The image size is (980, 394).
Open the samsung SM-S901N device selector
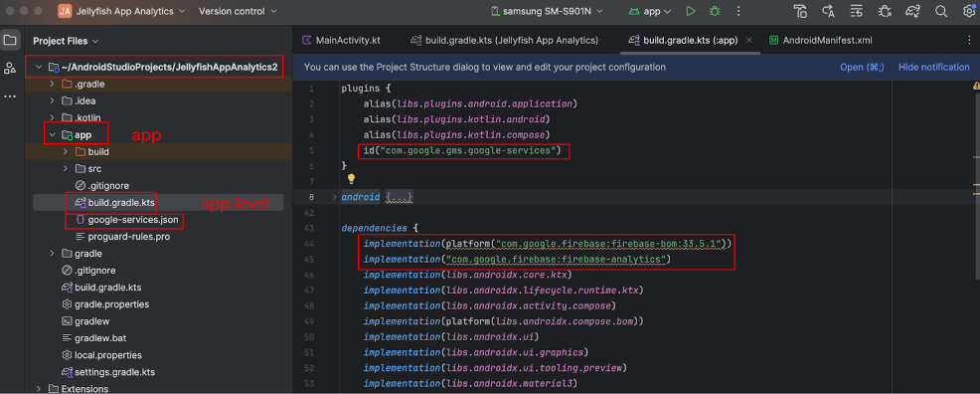point(548,11)
